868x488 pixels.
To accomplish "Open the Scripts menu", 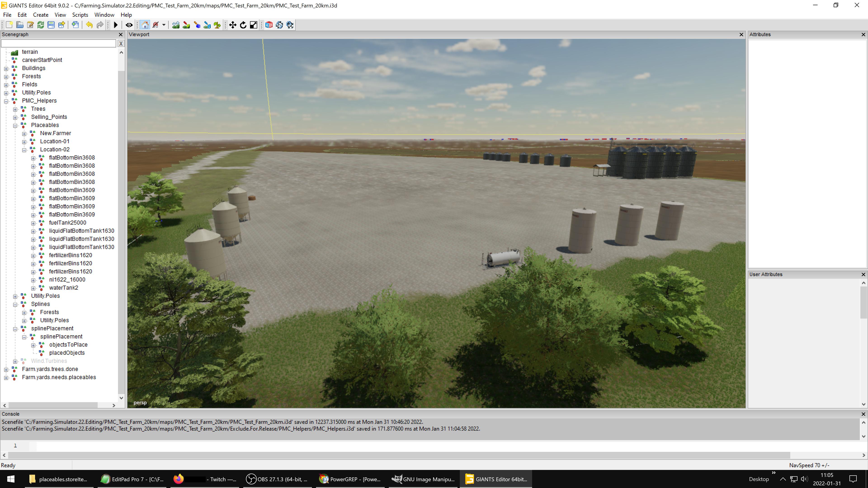I will 80,15.
